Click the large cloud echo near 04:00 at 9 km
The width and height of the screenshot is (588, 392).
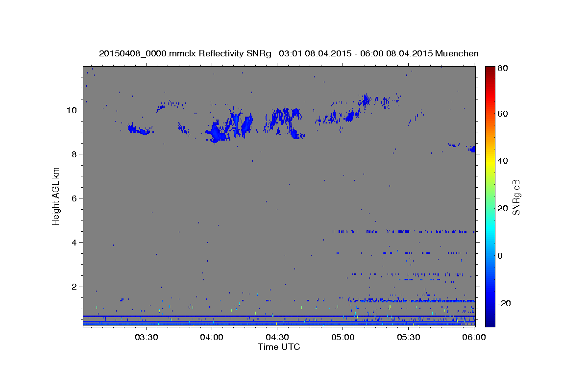pos(217,132)
